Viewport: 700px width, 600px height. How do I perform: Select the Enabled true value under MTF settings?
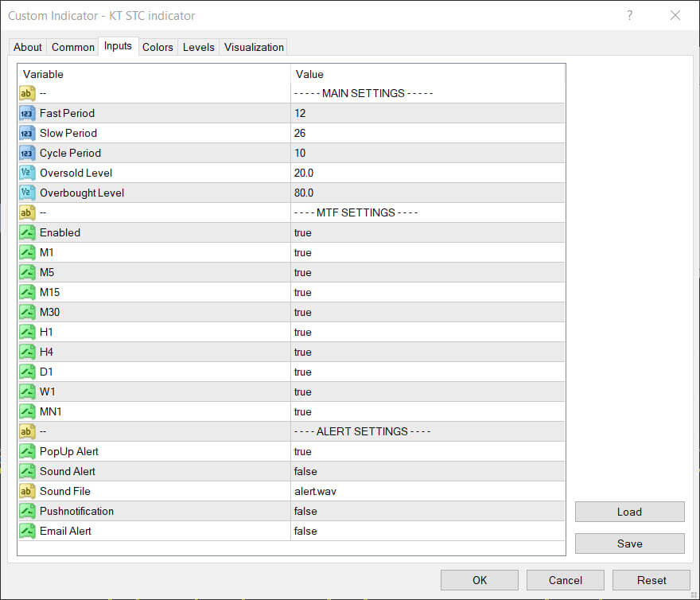(x=428, y=233)
